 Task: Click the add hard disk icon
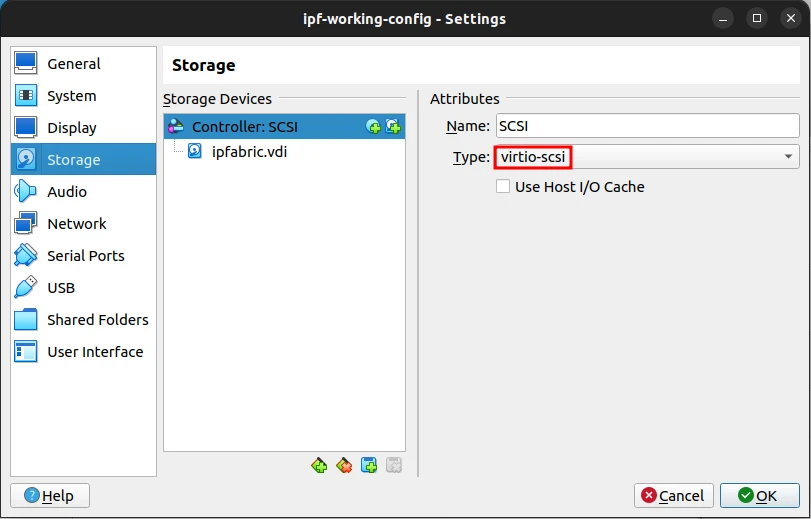pos(393,127)
